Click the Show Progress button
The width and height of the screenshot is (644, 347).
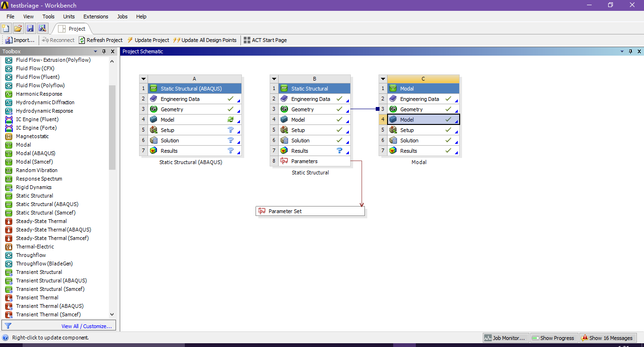point(553,338)
